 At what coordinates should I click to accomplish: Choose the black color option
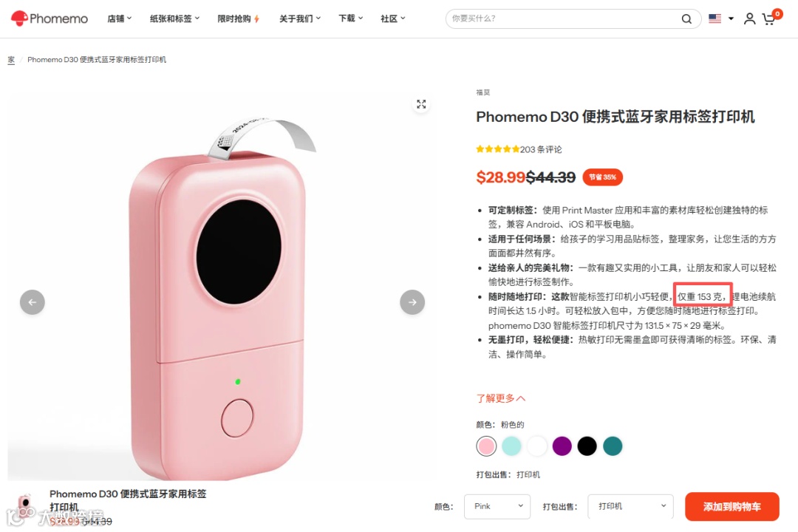tap(587, 446)
